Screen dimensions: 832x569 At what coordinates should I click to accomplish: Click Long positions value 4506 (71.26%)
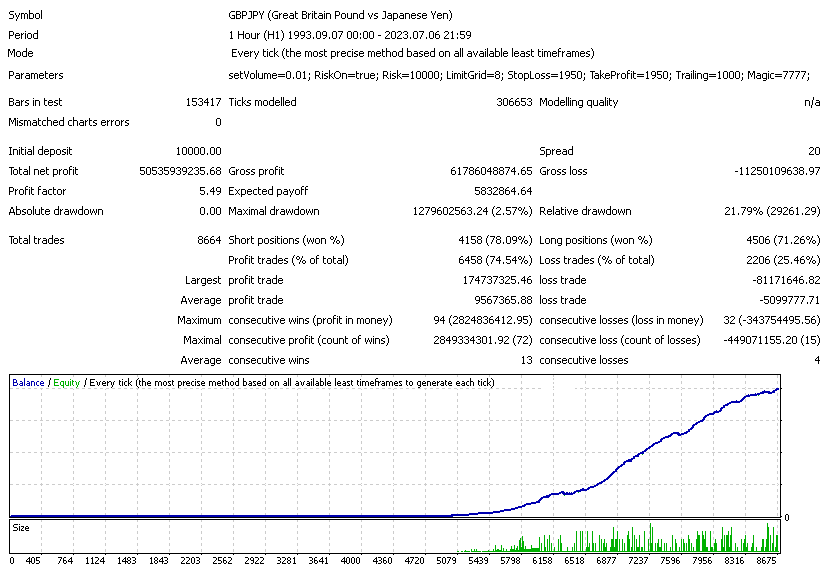coord(783,240)
